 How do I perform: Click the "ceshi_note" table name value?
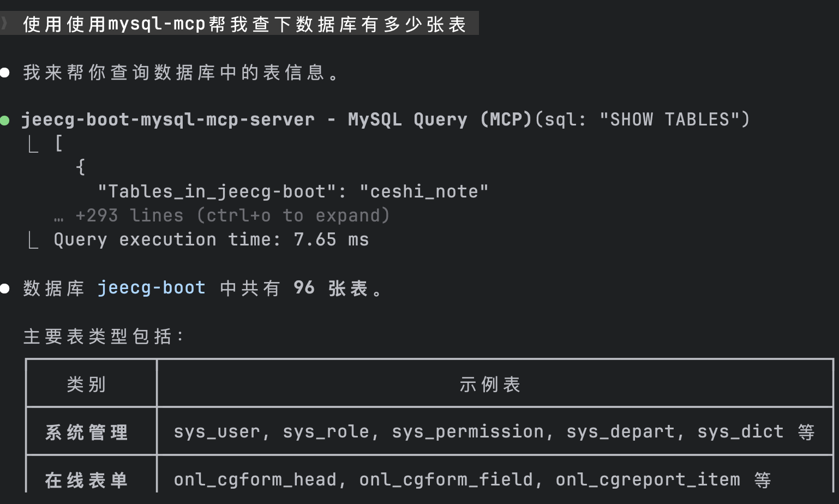pyautogui.click(x=424, y=192)
